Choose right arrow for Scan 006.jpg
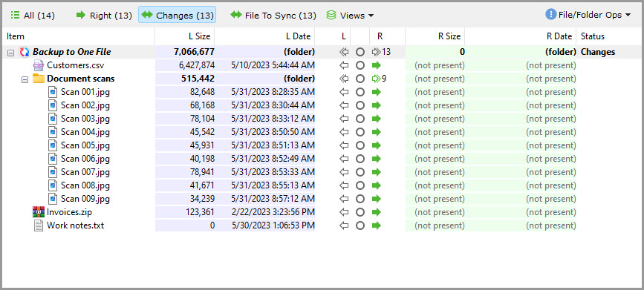The width and height of the screenshot is (644, 290). pyautogui.click(x=376, y=159)
